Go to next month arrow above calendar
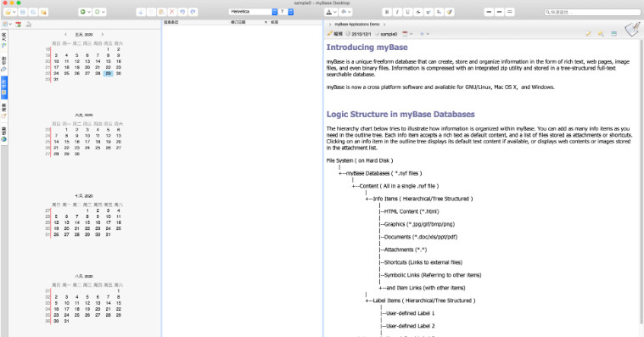 [x=103, y=35]
